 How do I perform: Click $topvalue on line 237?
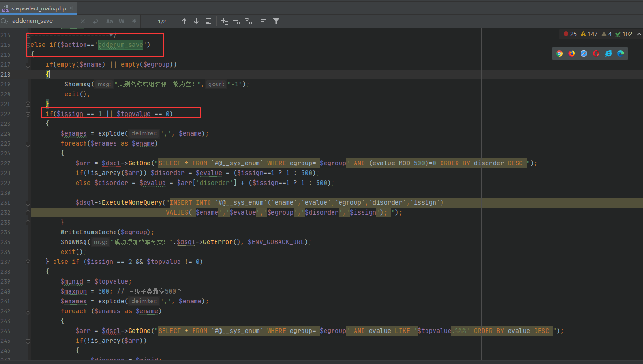164,262
